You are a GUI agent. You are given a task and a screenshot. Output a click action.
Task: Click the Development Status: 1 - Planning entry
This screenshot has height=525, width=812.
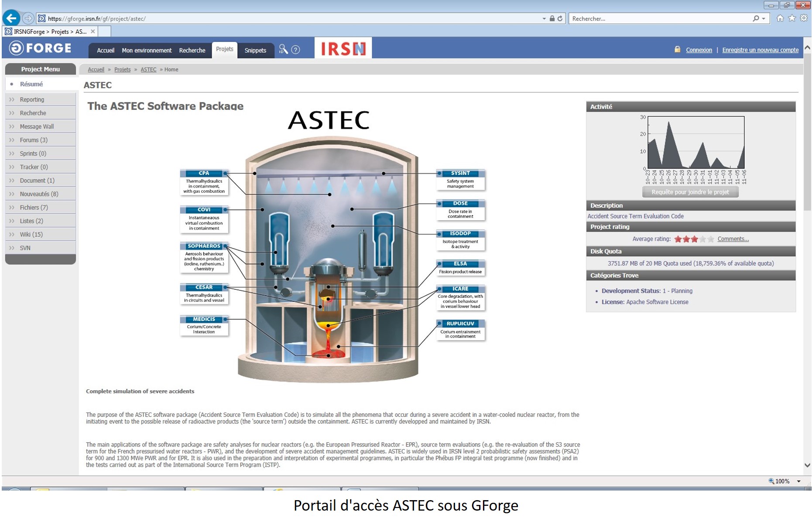coord(647,291)
